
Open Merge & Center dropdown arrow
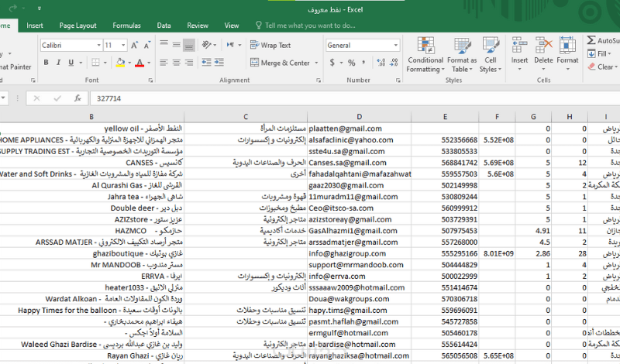(x=316, y=63)
